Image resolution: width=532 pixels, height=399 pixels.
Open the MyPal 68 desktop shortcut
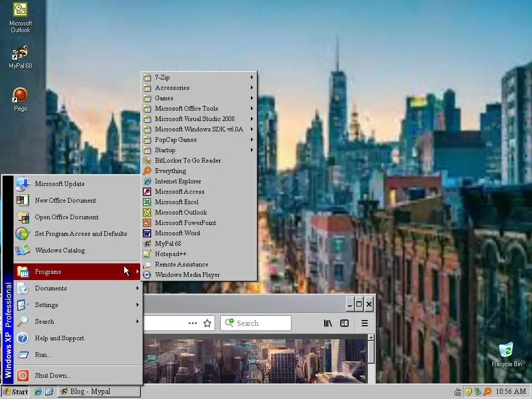click(x=20, y=57)
